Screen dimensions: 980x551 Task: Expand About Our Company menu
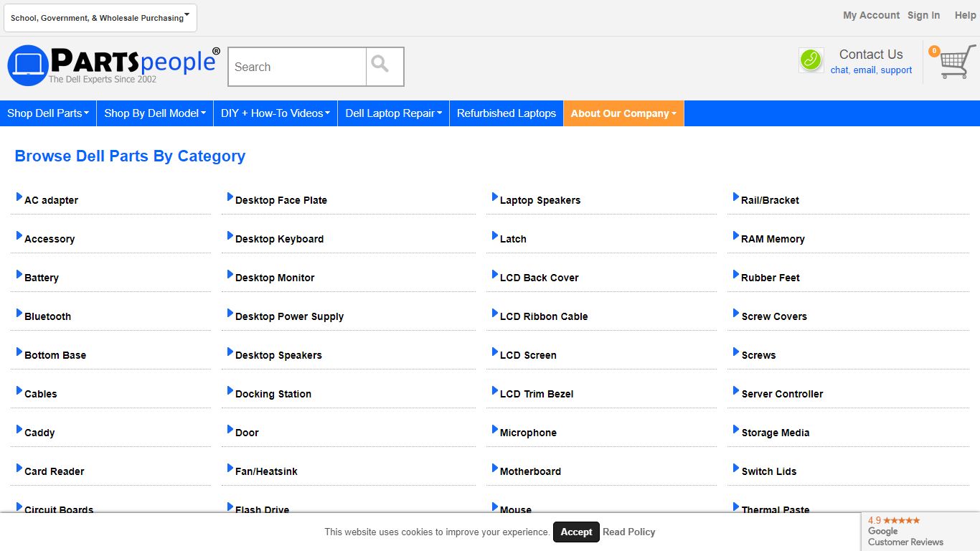[624, 113]
